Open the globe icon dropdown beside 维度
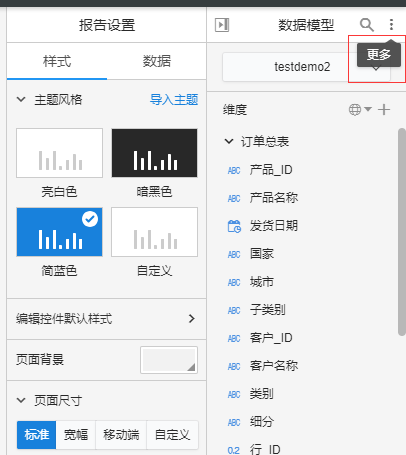406x455 pixels. coord(360,109)
